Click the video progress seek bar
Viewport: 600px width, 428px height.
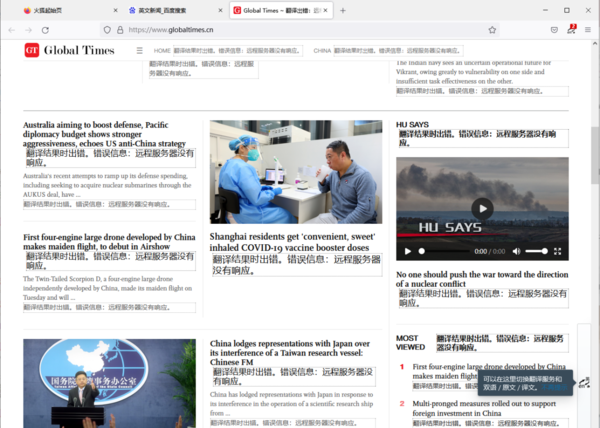(444, 251)
